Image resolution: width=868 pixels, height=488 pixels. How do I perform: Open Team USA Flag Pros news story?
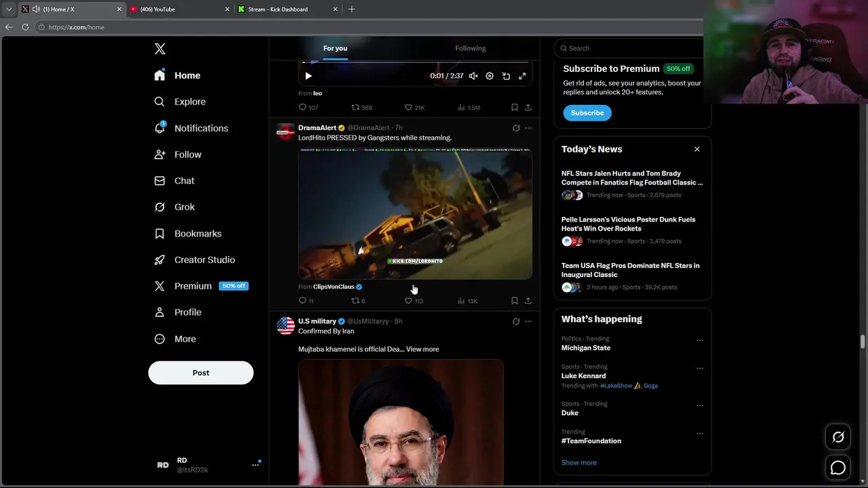point(632,277)
